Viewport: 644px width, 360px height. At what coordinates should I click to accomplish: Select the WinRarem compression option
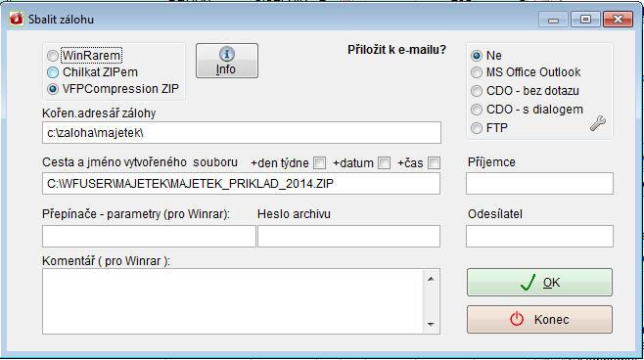[53, 56]
